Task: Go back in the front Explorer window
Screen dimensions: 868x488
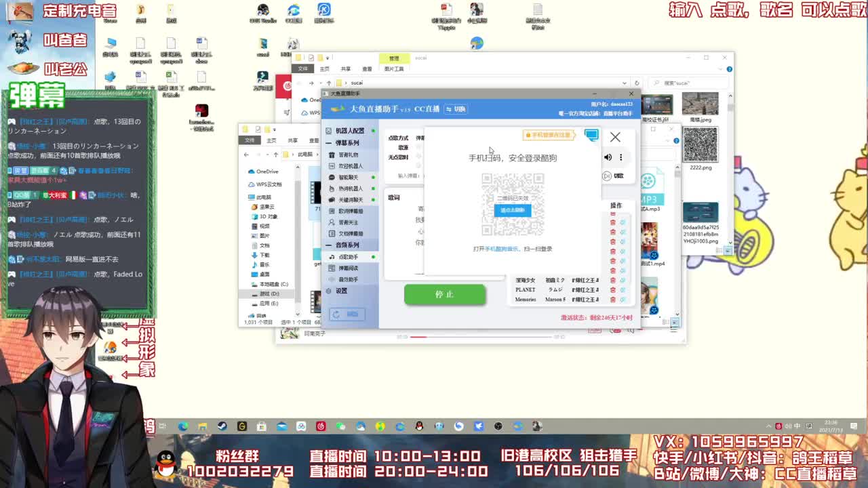Action: 246,155
